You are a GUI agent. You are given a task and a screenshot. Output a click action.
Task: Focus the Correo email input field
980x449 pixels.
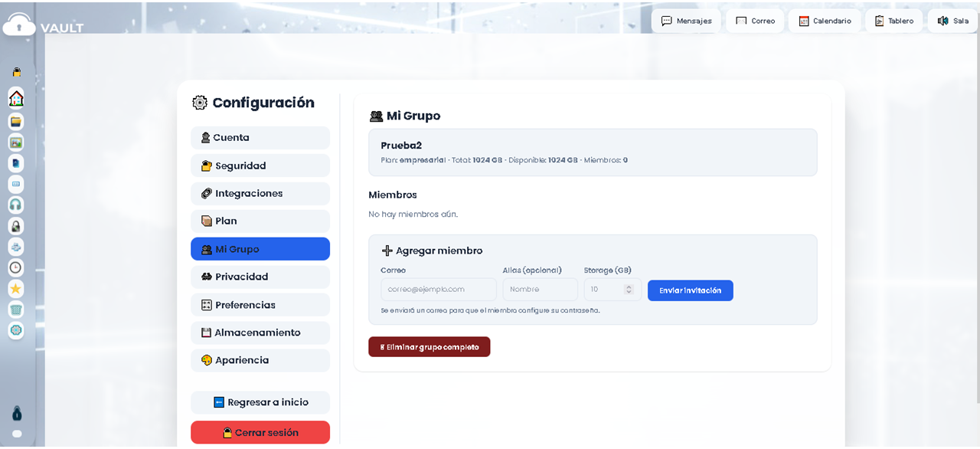point(439,290)
